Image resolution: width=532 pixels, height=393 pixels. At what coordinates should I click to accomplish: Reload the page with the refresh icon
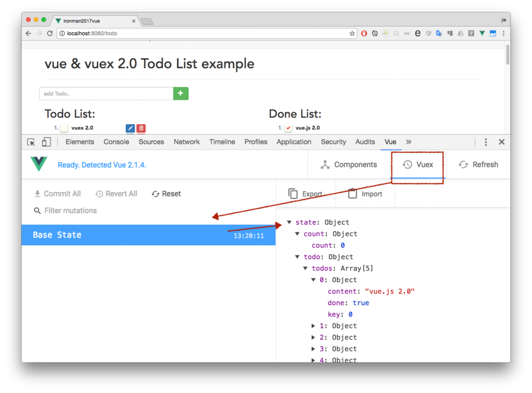(50, 33)
